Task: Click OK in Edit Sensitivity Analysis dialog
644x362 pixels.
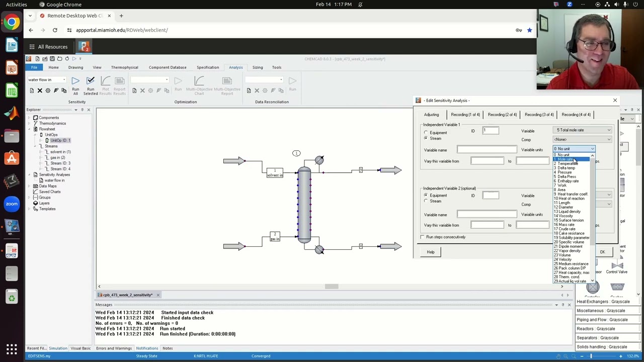Action: (x=602, y=252)
